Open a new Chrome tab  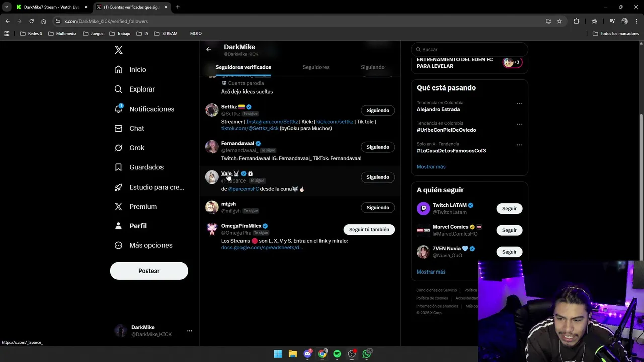(178, 7)
